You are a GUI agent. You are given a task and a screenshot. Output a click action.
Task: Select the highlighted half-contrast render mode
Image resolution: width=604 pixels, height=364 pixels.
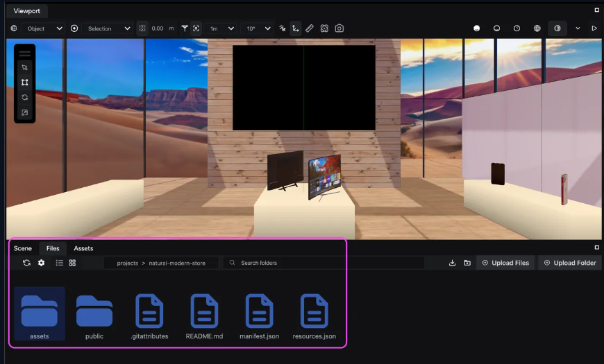point(557,28)
